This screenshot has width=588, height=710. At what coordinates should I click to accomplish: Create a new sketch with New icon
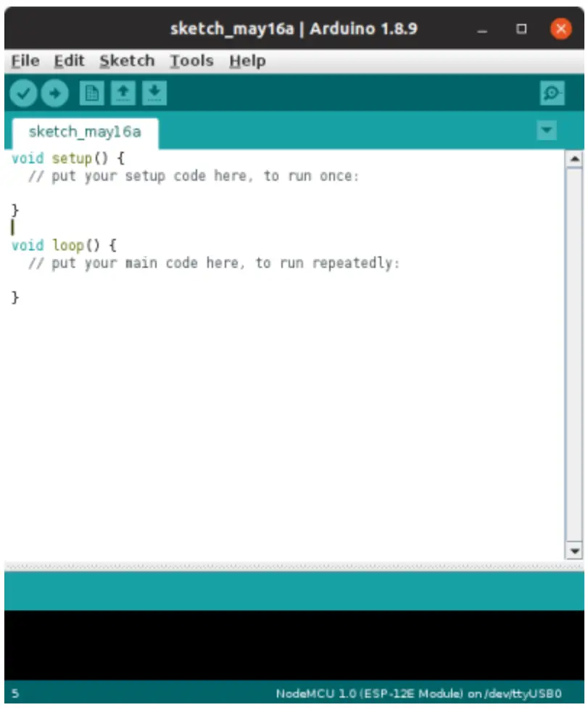pos(91,94)
